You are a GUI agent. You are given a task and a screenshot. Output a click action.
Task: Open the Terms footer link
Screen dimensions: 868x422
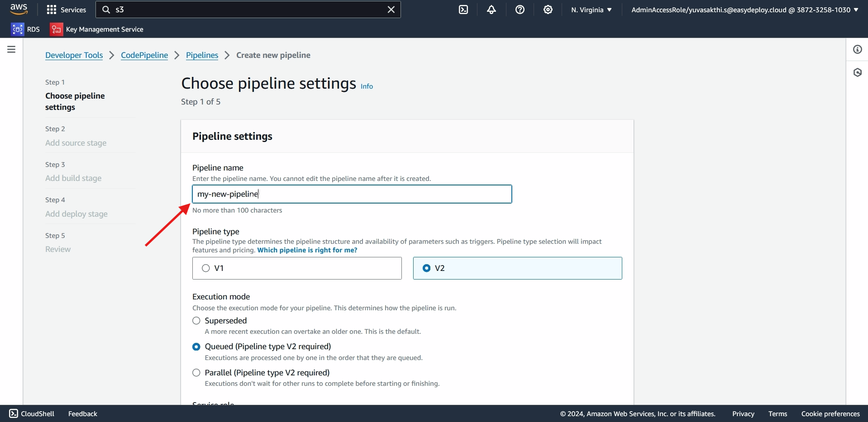(x=777, y=414)
